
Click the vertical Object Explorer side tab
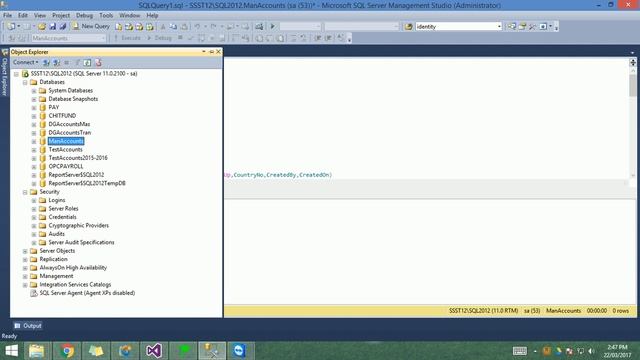click(x=4, y=72)
